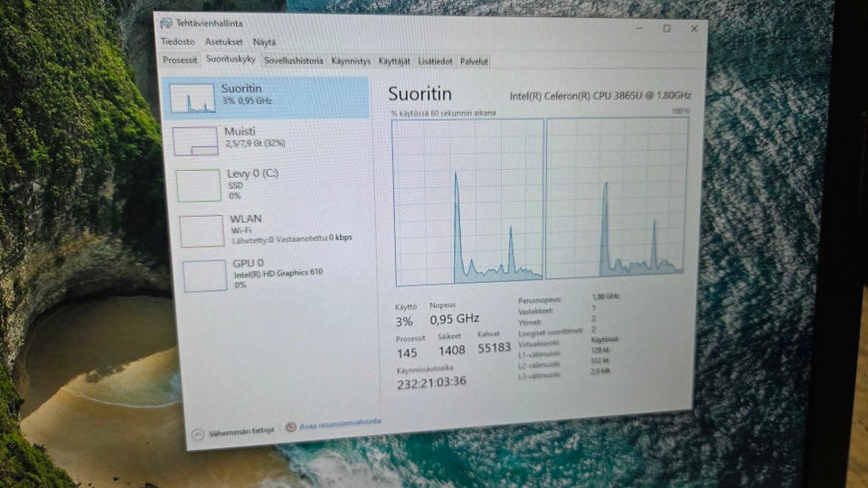Select the Suorituskyky tab
Image resolution: width=868 pixels, height=488 pixels.
coord(231,60)
